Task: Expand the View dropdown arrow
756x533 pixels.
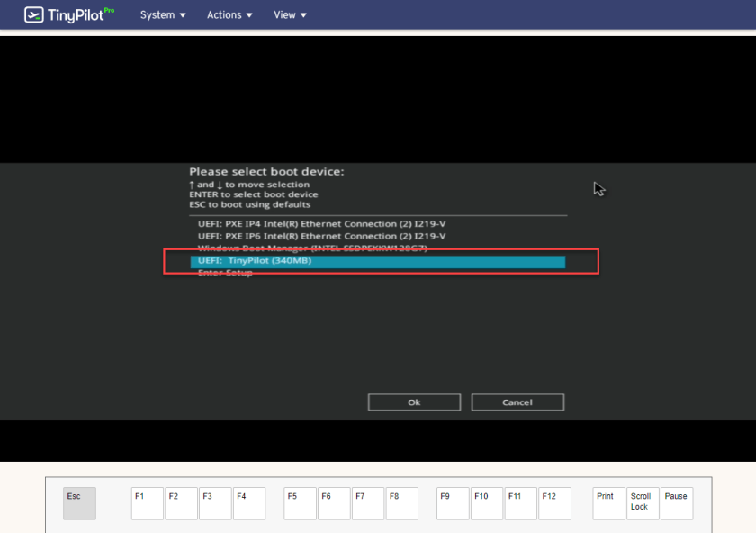Action: [303, 15]
